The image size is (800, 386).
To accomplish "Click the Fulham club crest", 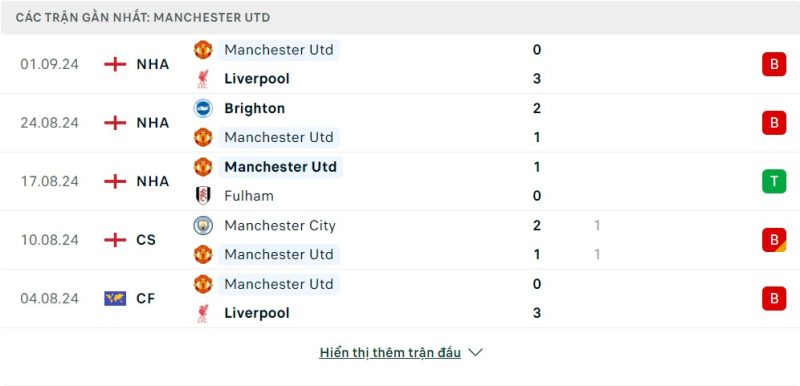I will (203, 196).
